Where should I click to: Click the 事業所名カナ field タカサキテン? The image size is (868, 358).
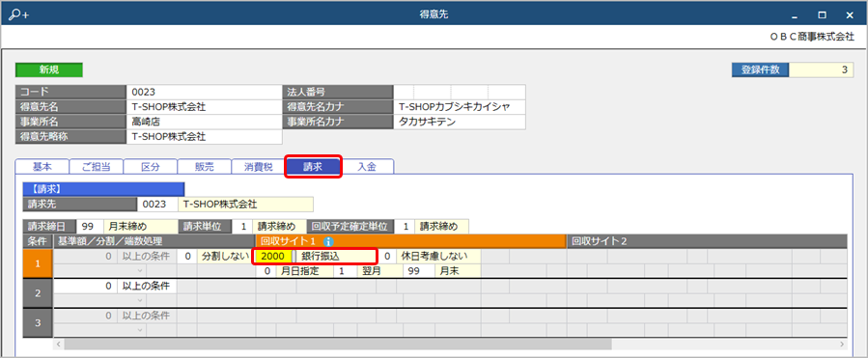tap(460, 122)
